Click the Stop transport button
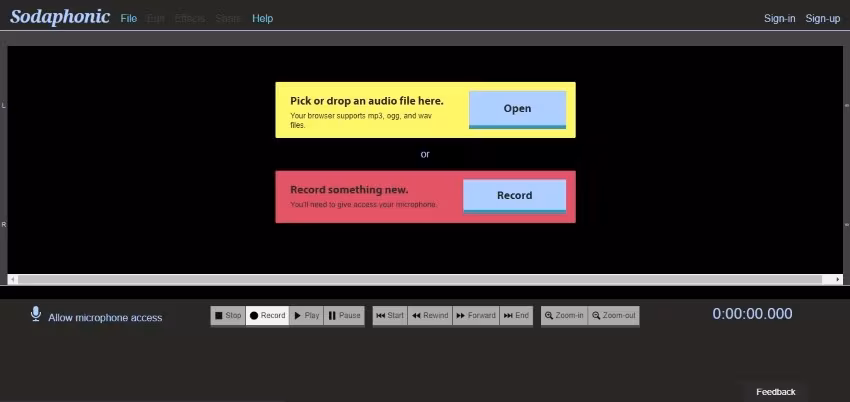The image size is (850, 402). tap(228, 315)
